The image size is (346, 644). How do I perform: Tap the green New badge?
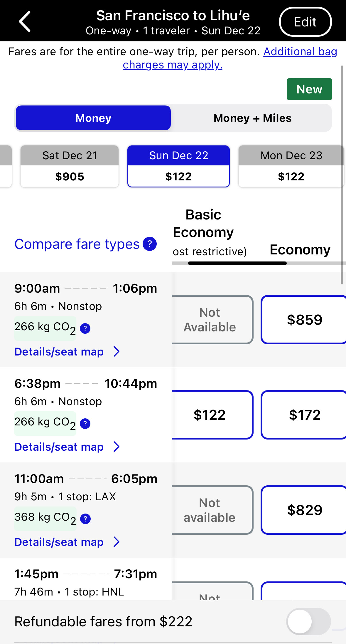(x=309, y=89)
